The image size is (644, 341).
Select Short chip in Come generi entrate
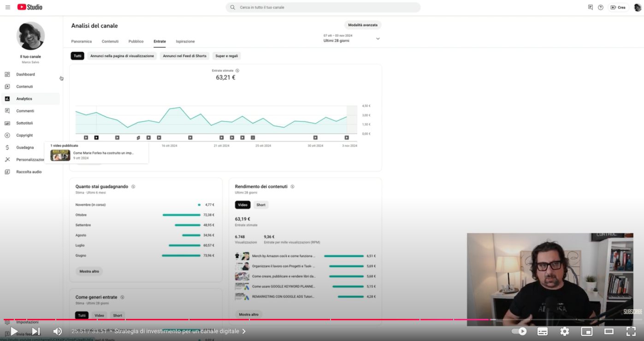pyautogui.click(x=118, y=316)
